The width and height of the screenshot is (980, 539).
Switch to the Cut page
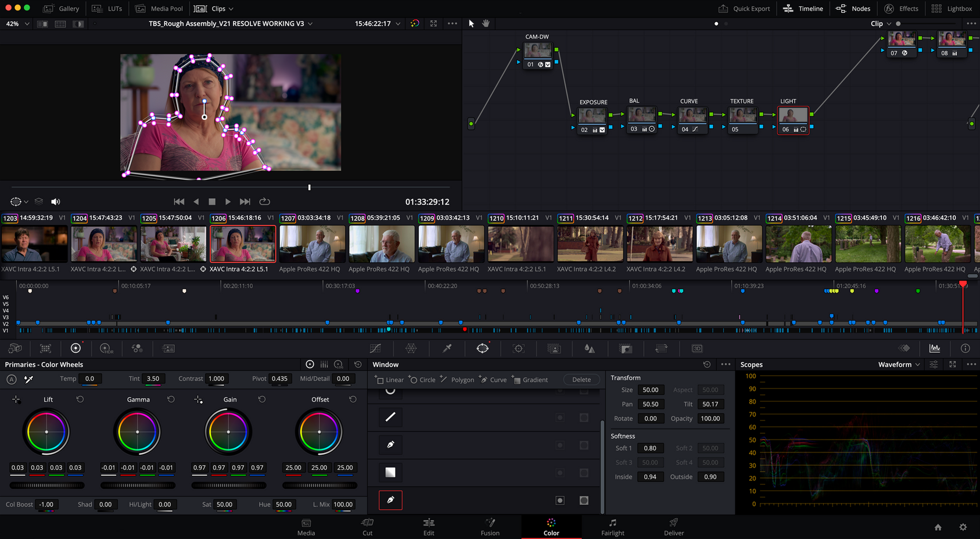(368, 527)
